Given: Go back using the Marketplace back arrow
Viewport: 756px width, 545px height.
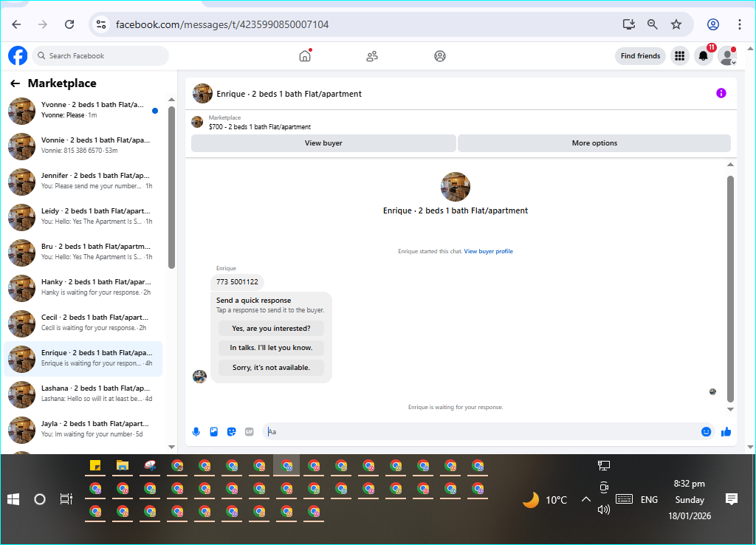Looking at the screenshot, I should (x=15, y=83).
